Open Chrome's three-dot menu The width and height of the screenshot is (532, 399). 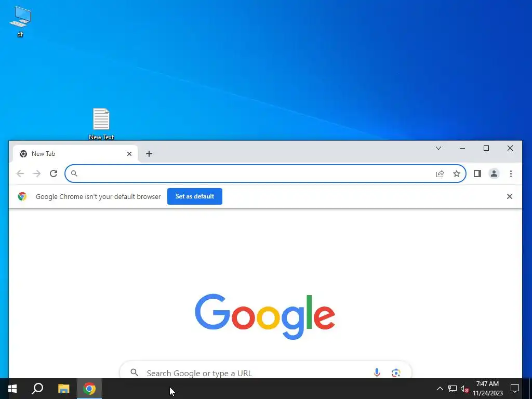tap(511, 174)
